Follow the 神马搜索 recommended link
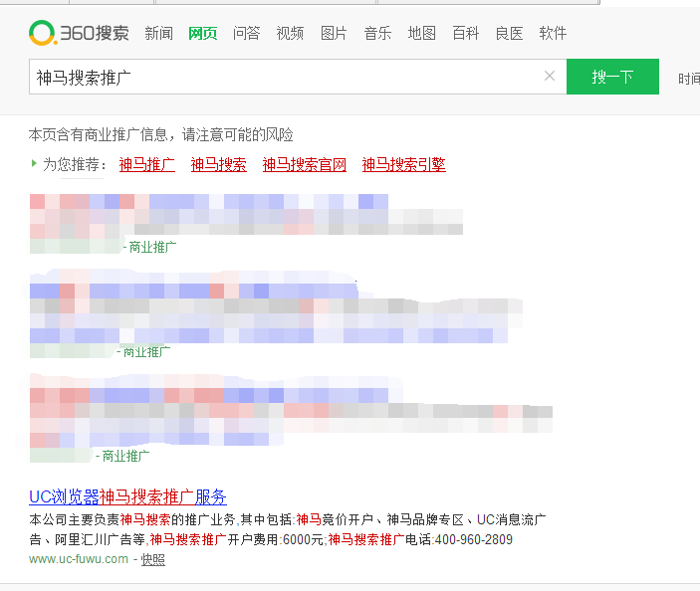 click(218, 165)
